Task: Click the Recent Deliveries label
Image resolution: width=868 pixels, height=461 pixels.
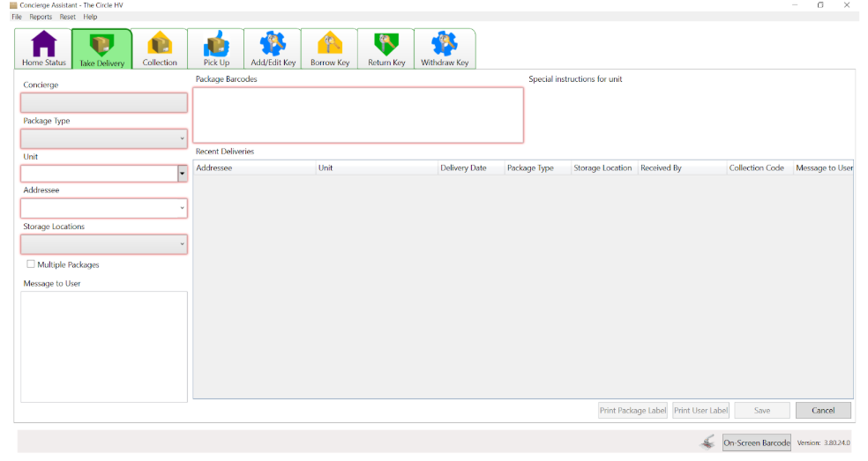Action: coord(225,151)
